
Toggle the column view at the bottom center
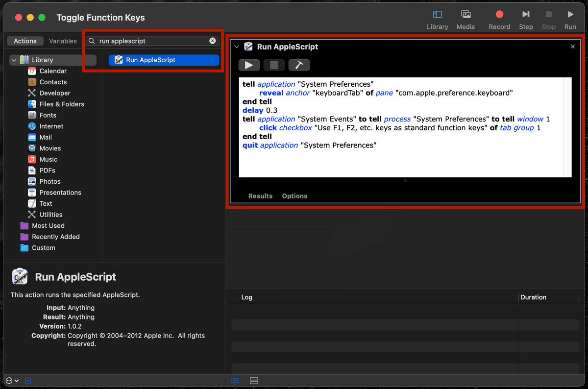254,381
